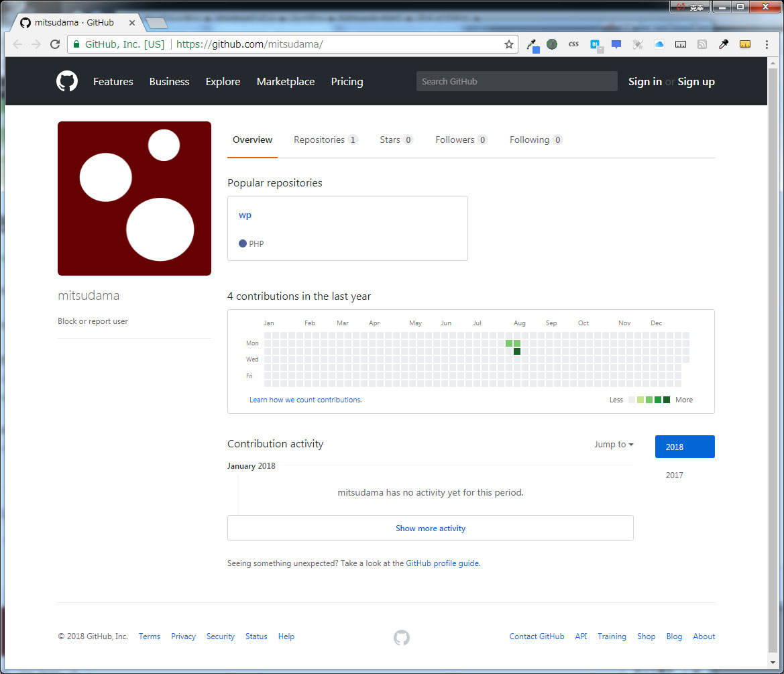Click the Sign up link
The height and width of the screenshot is (674, 784).
point(696,82)
